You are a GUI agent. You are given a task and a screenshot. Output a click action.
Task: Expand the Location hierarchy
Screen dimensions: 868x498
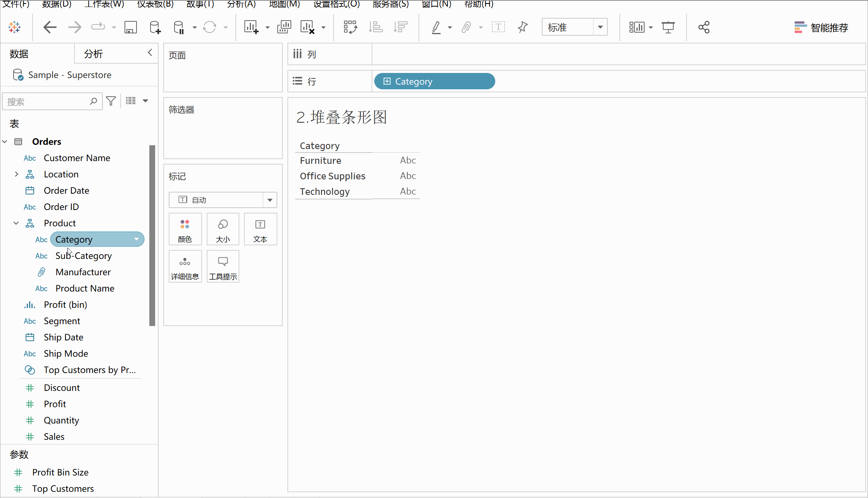click(16, 174)
